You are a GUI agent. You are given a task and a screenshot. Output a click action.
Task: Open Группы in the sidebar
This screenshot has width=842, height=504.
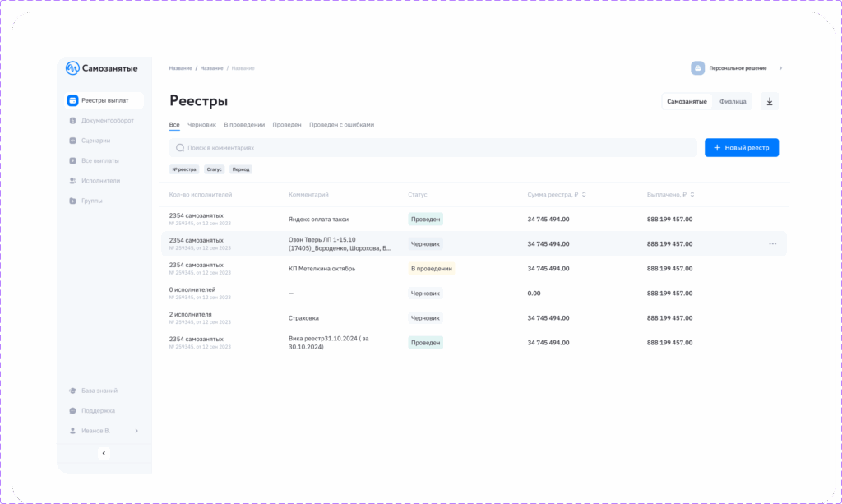pyautogui.click(x=91, y=201)
